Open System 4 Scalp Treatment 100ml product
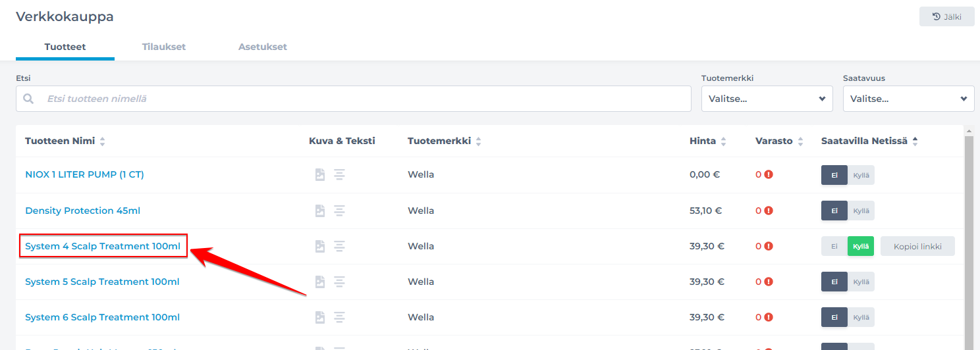Screen dimensions: 980x350 click(103, 246)
